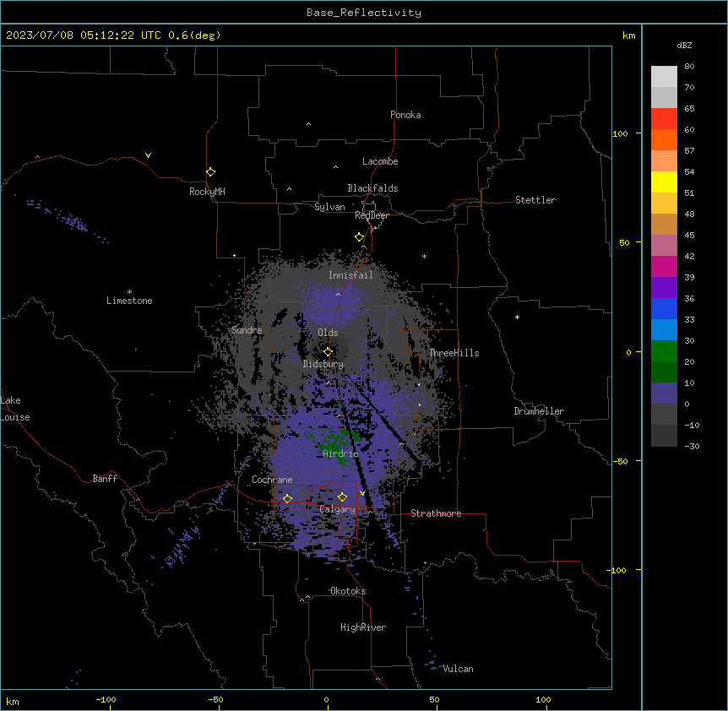Click the Drumheller label

539,411
